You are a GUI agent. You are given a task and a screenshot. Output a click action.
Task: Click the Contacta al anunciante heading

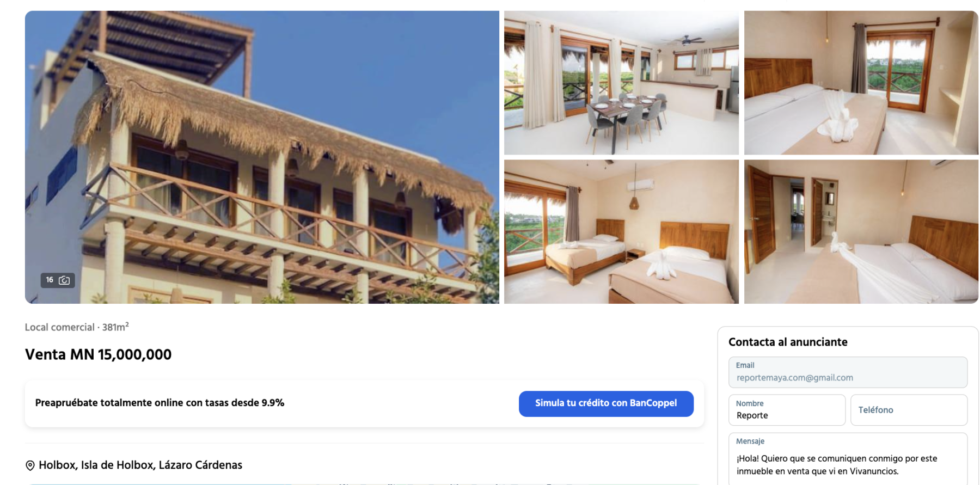tap(788, 342)
